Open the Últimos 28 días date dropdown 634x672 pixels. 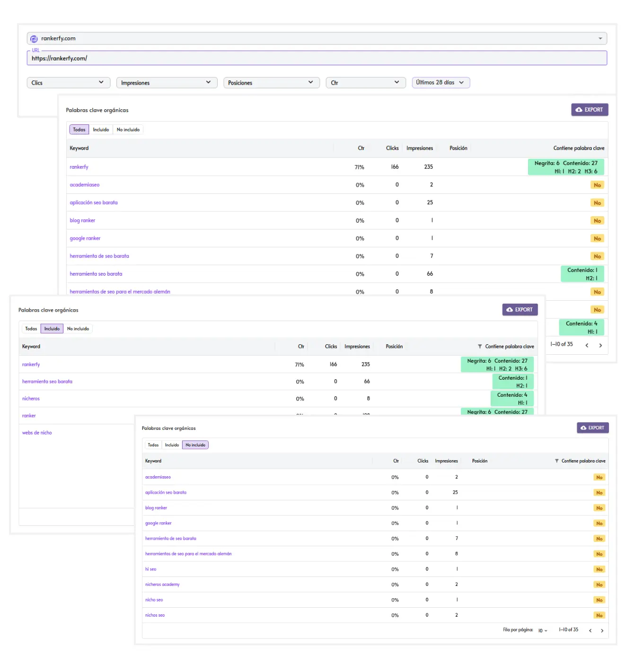(x=440, y=83)
